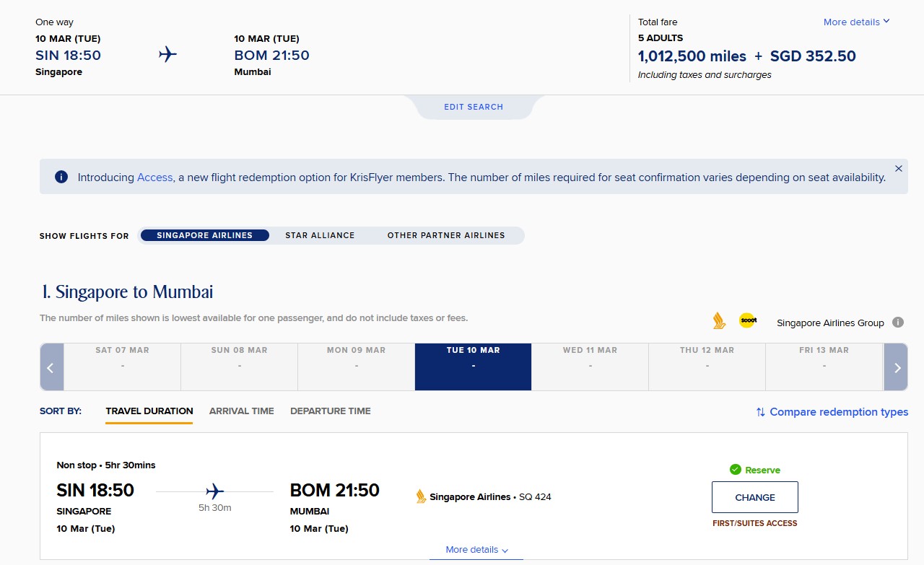
Task: Sort flights by Arrival Time
Action: coord(241,411)
